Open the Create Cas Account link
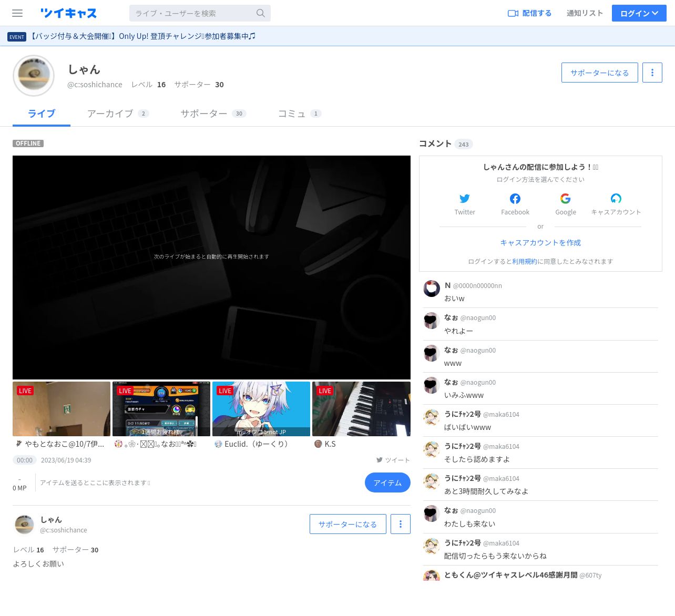 (540, 242)
